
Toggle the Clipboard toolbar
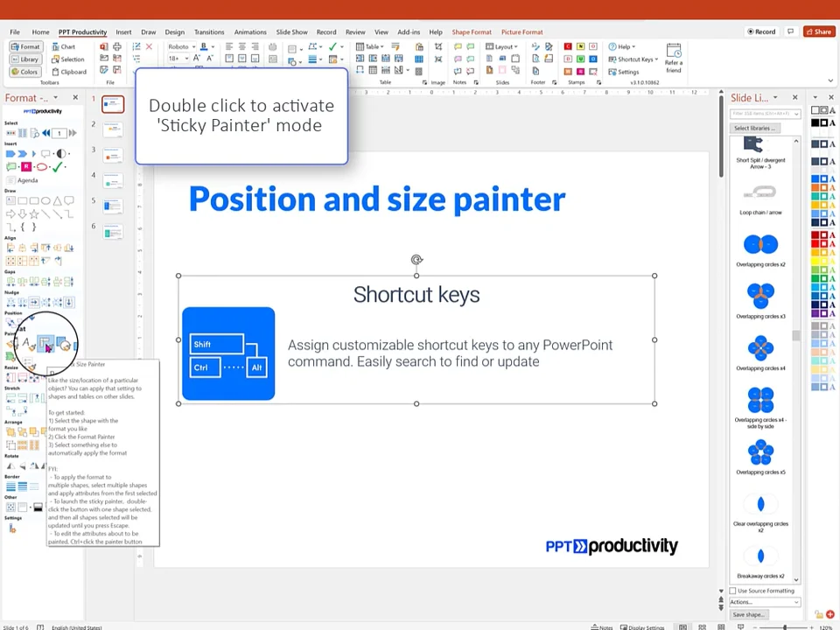[x=69, y=72]
